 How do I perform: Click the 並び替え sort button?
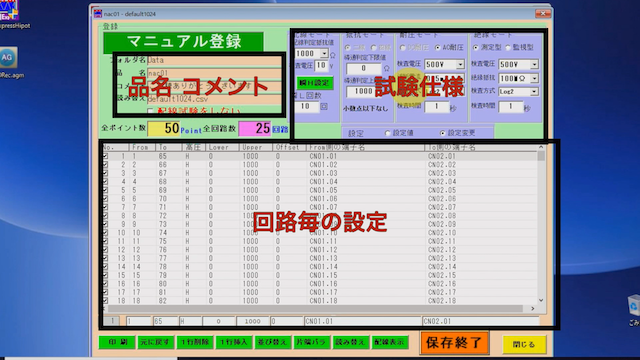coord(273,342)
